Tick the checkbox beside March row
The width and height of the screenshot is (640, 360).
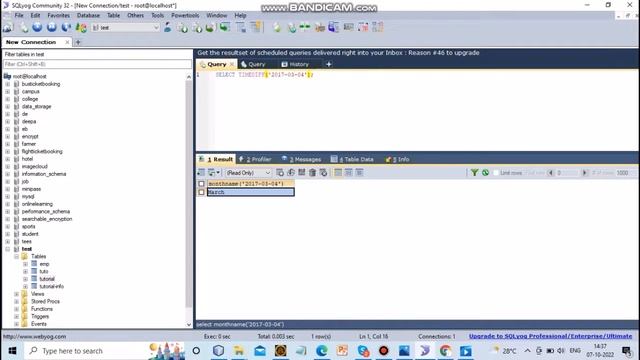click(201, 192)
